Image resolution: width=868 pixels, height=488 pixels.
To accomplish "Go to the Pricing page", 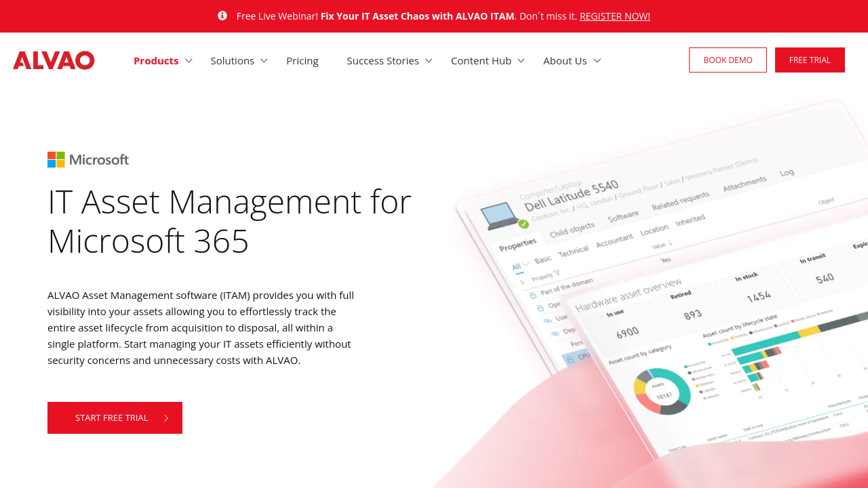I will [x=302, y=61].
